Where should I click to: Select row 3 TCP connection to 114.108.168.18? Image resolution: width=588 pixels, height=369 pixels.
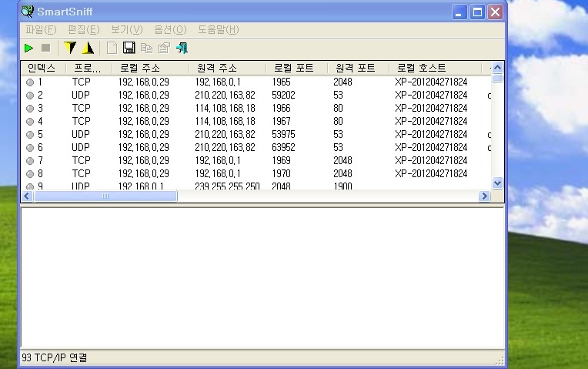point(225,108)
